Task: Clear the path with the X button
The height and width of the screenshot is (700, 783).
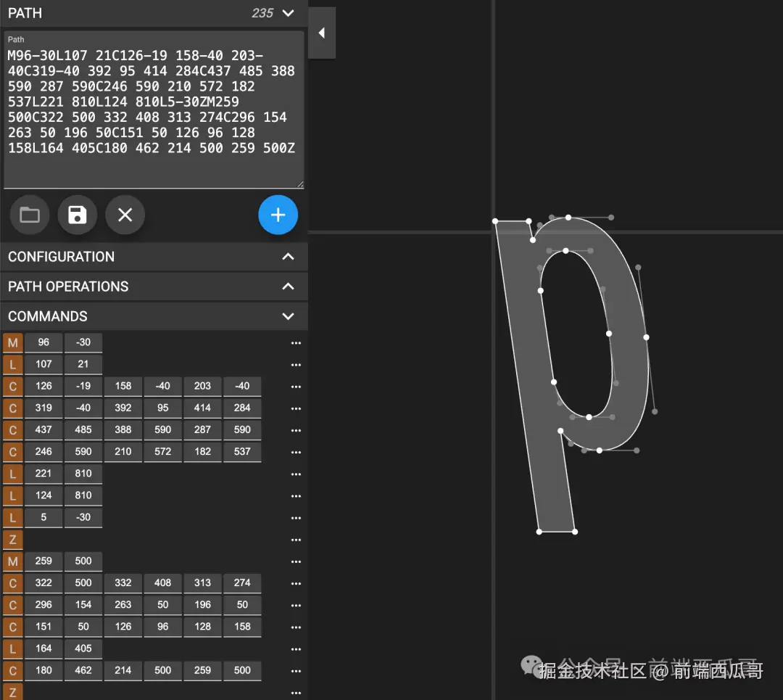Action: point(125,215)
